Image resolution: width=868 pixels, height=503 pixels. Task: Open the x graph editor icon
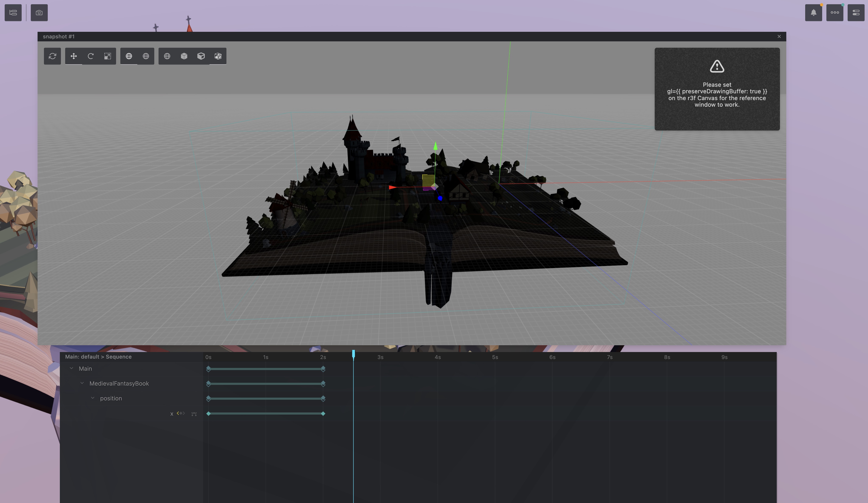pyautogui.click(x=194, y=414)
